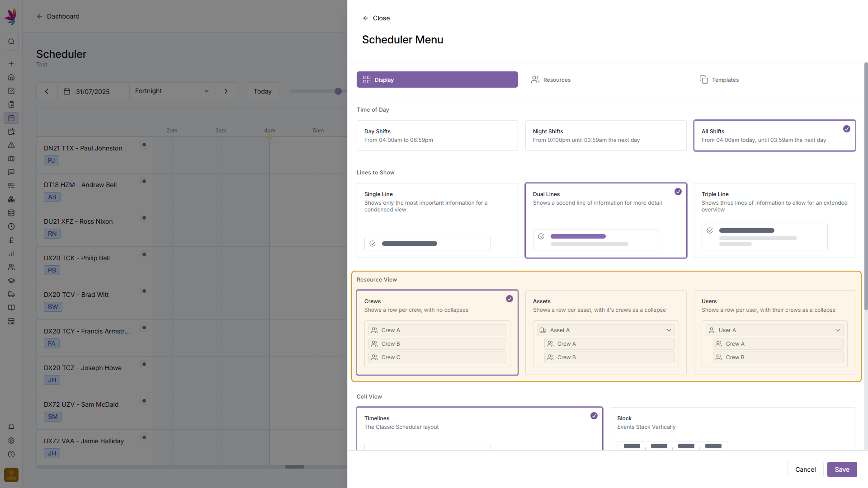The height and width of the screenshot is (488, 868).
Task: Open the layout panels icon in sidebar
Action: (11, 321)
